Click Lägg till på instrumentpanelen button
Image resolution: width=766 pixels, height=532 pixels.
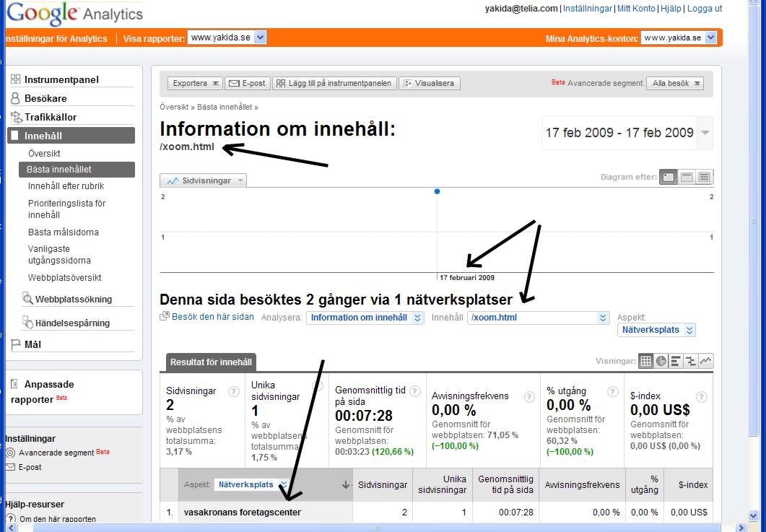pyautogui.click(x=335, y=83)
